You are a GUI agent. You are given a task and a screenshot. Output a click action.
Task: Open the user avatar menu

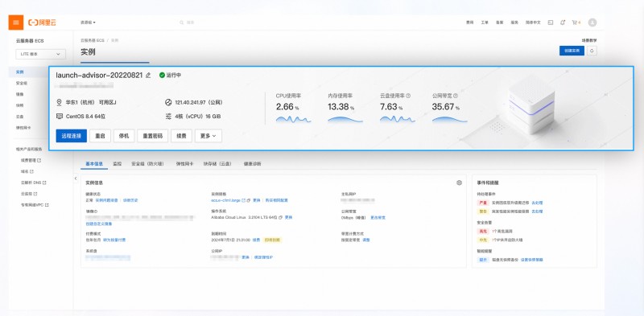pyautogui.click(x=592, y=23)
